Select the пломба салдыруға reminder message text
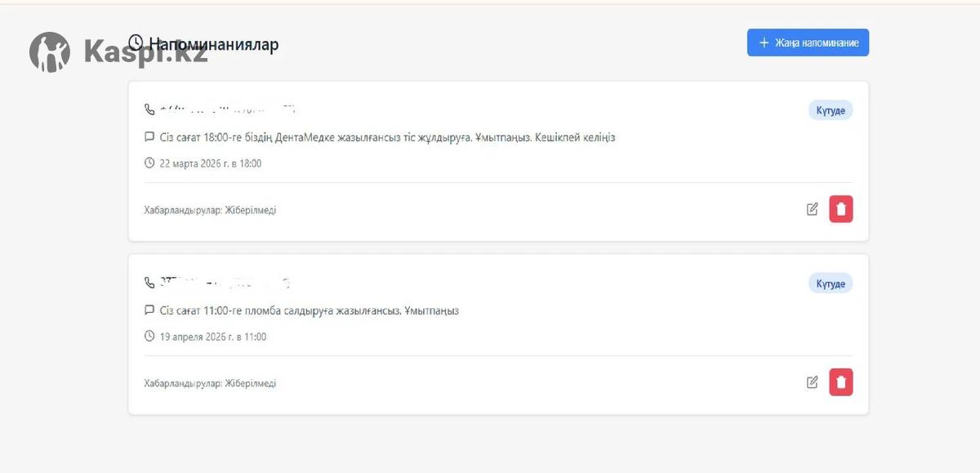The width and height of the screenshot is (980, 473). point(309,311)
